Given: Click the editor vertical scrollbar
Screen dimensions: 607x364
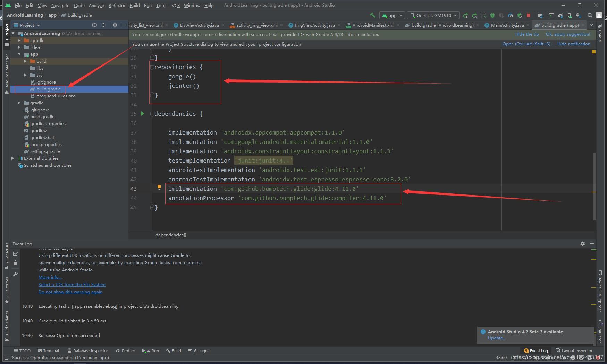Looking at the screenshot, I should (594, 186).
